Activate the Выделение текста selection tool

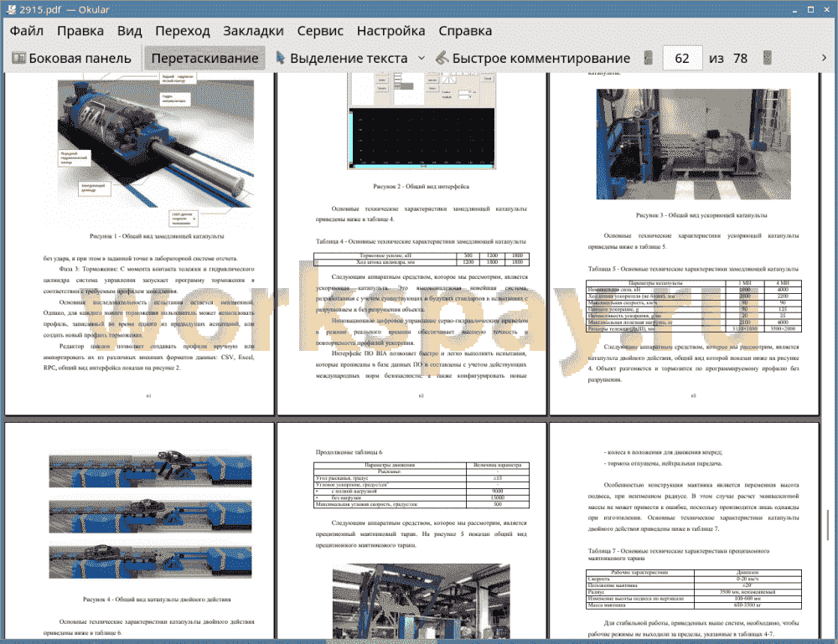(342, 59)
